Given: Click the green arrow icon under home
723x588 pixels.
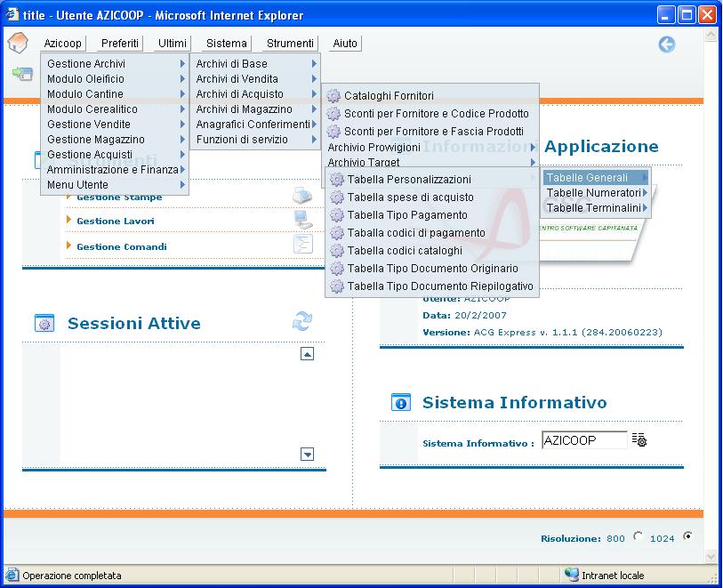Looking at the screenshot, I should [22, 73].
